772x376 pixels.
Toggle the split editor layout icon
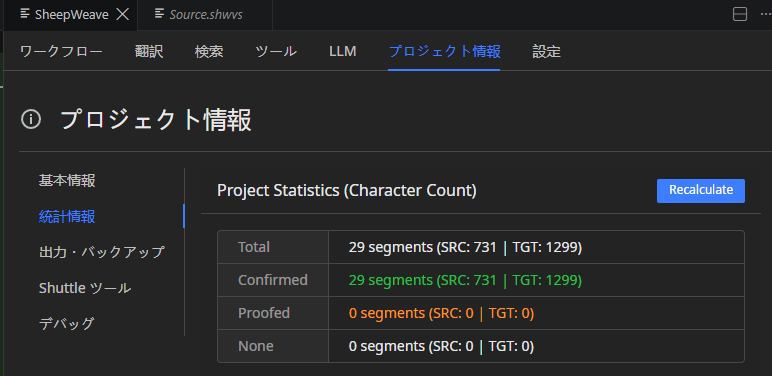click(x=740, y=15)
